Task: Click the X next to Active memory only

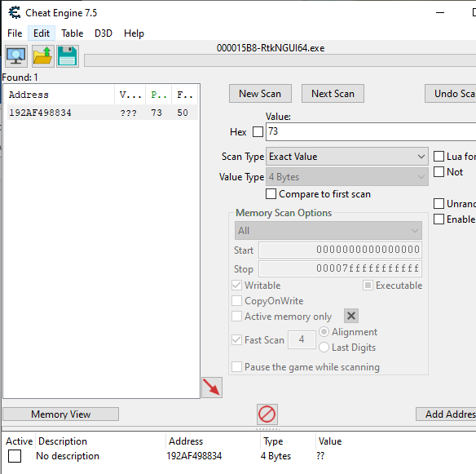Action: coord(351,316)
